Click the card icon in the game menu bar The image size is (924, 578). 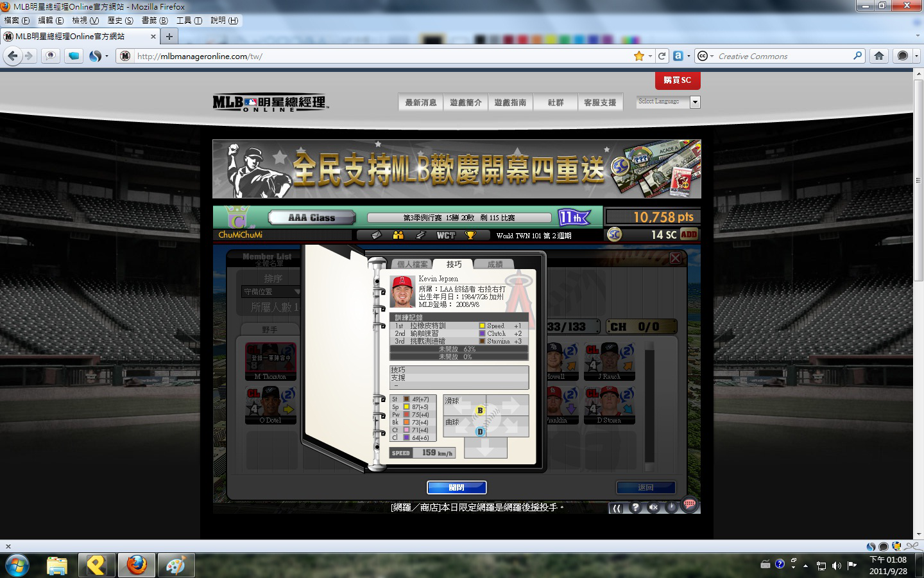(376, 235)
